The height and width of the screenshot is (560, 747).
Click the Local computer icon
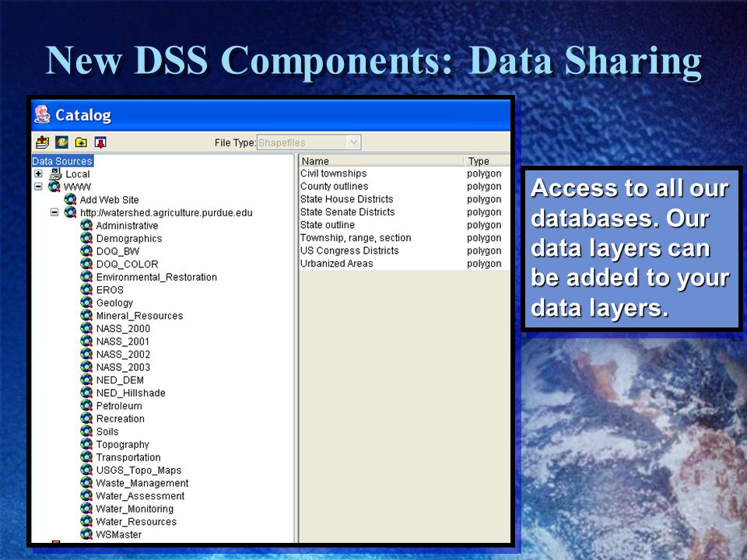[55, 173]
